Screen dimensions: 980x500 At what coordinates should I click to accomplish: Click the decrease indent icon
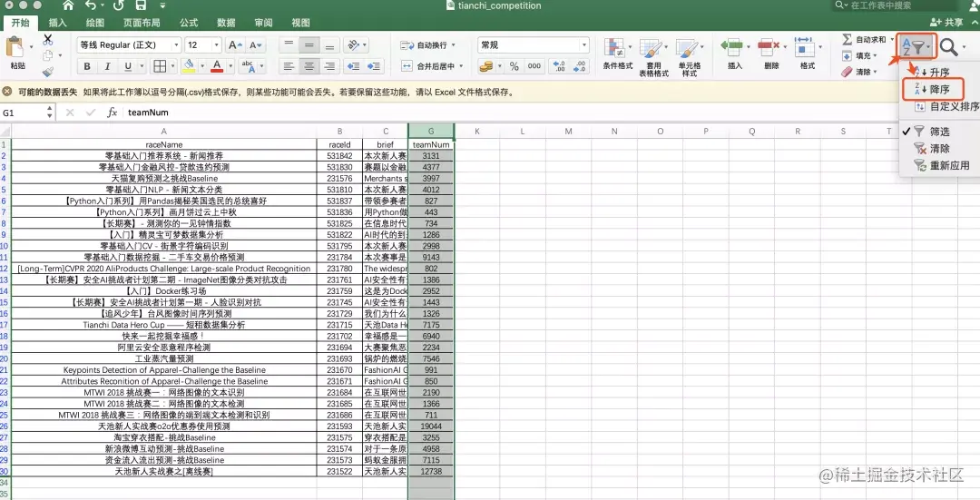353,66
